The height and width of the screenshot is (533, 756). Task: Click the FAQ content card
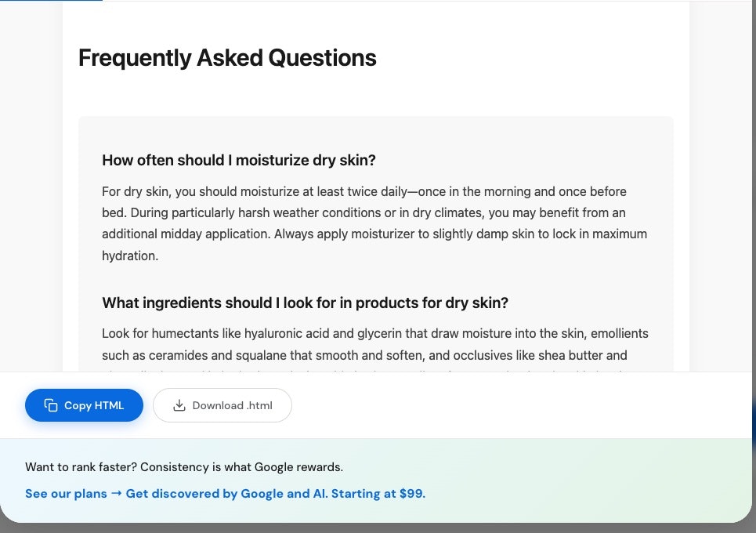(x=376, y=243)
